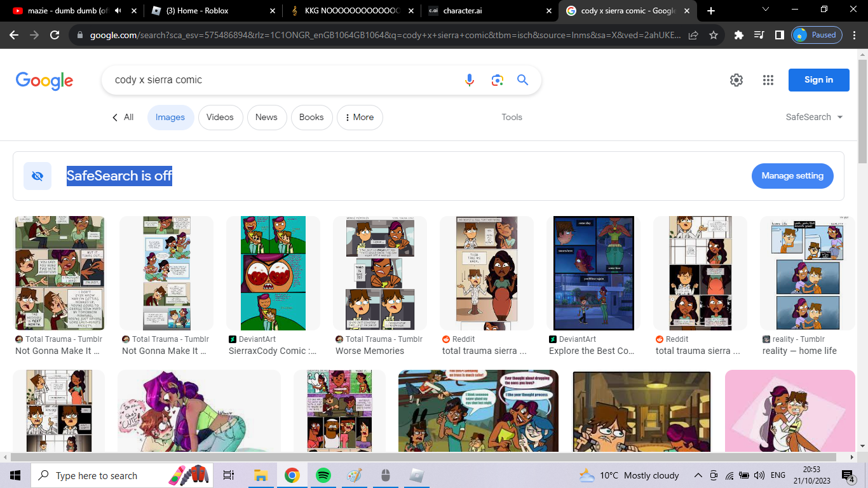Open Chrome extensions puzzle icon
The width and height of the screenshot is (868, 488).
click(x=738, y=35)
